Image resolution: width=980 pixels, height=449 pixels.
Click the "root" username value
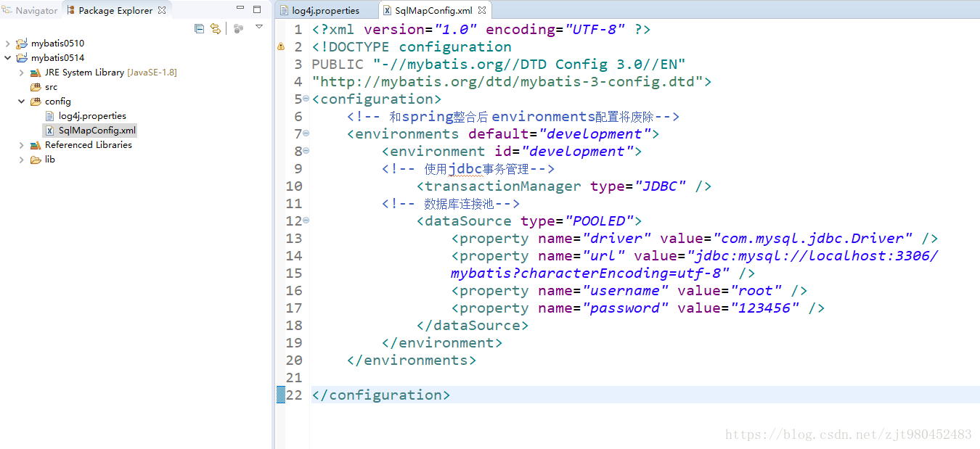756,291
